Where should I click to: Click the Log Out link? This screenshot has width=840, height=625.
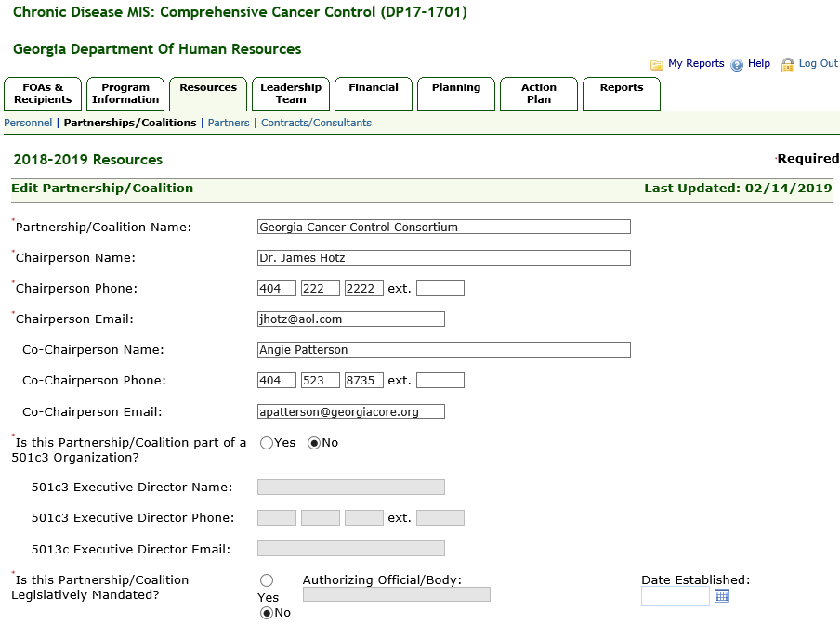818,64
